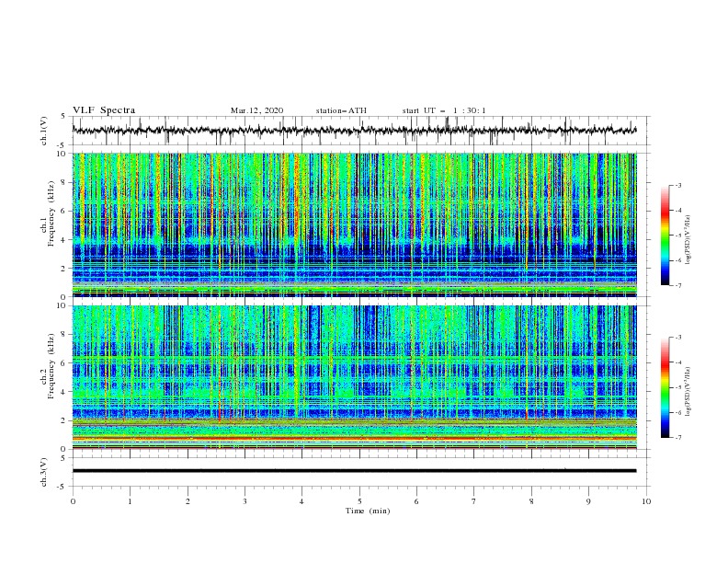Click the '7' tick on the Time axis

(x=474, y=501)
